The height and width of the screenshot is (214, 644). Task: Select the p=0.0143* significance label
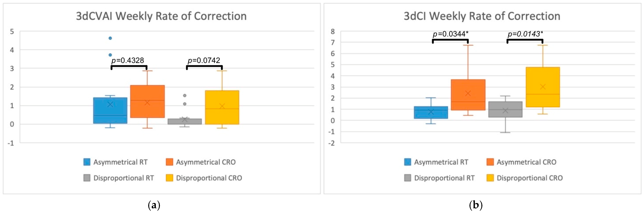(x=525, y=34)
